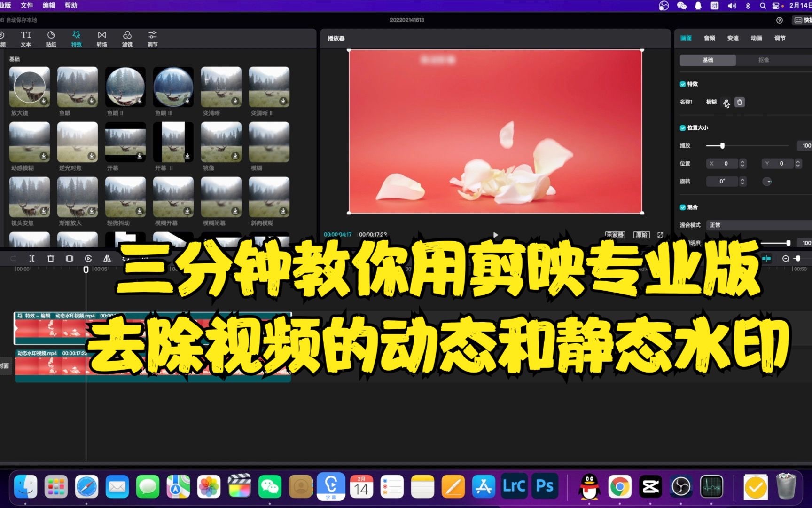Select the 抠像 cutout sub-tab

pyautogui.click(x=764, y=60)
